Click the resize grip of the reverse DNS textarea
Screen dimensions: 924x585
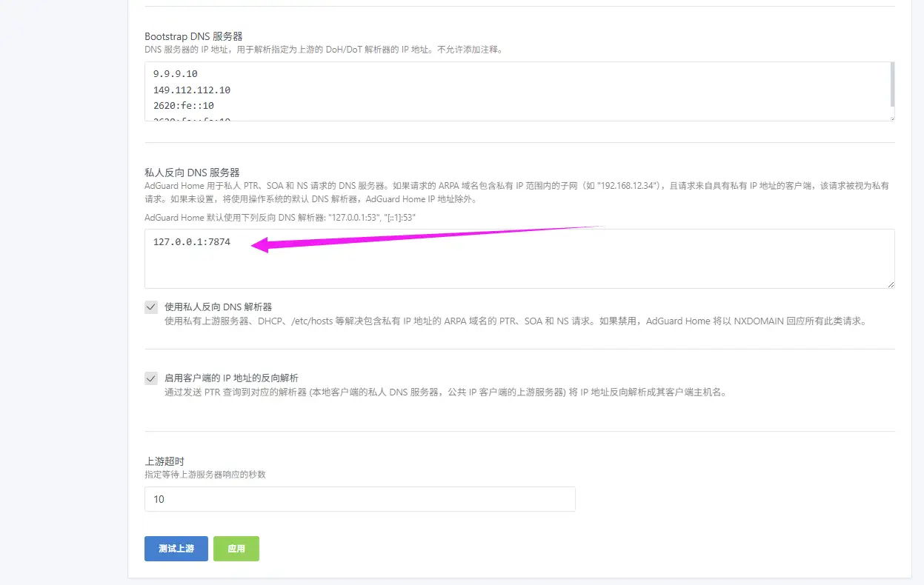point(891,285)
